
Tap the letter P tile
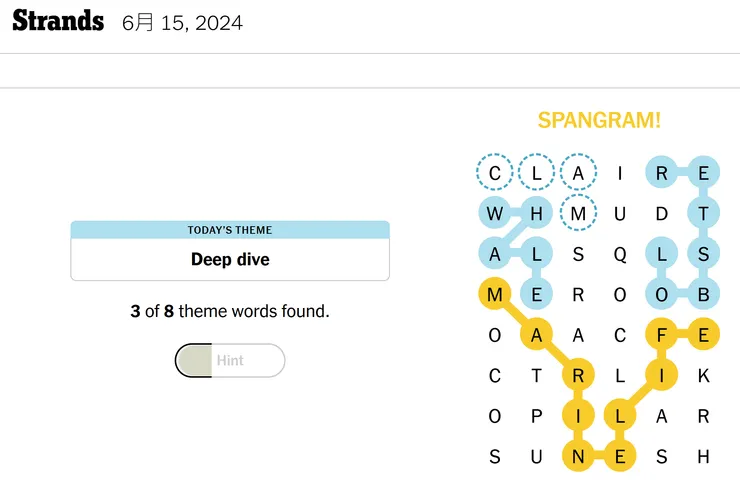click(536, 417)
